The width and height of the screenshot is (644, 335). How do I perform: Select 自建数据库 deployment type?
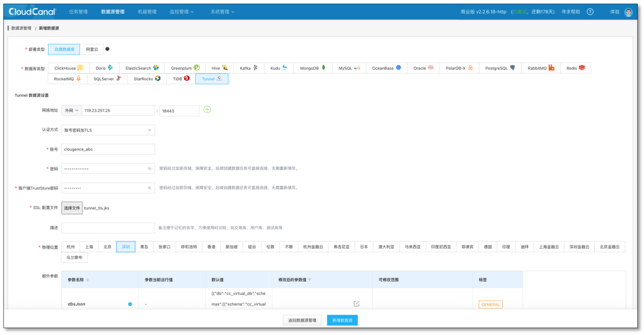click(x=64, y=49)
